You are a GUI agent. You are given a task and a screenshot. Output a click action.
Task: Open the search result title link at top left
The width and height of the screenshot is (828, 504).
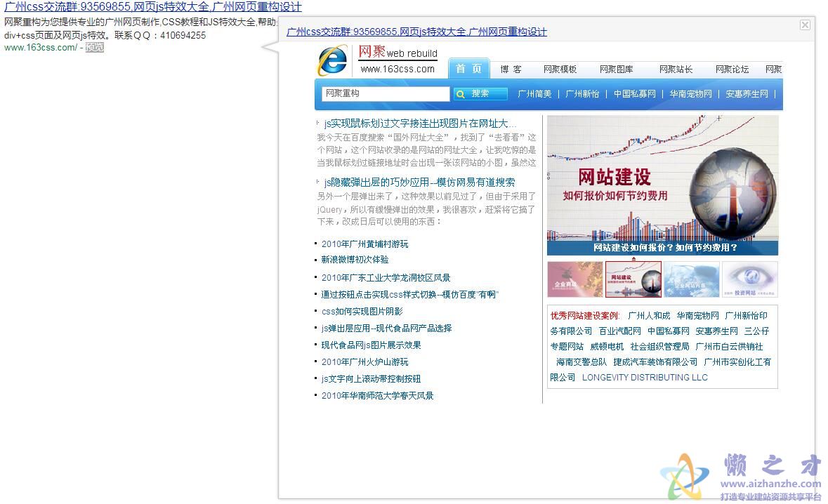[x=153, y=7]
